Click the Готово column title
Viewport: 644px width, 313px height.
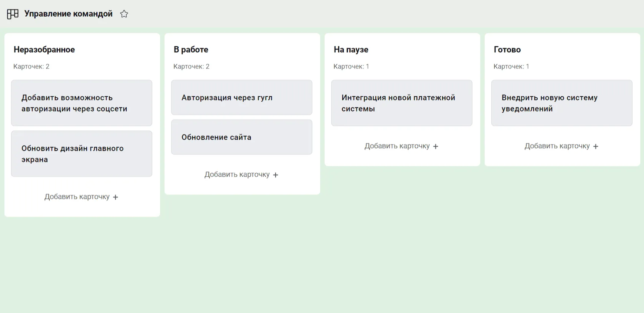coord(507,50)
